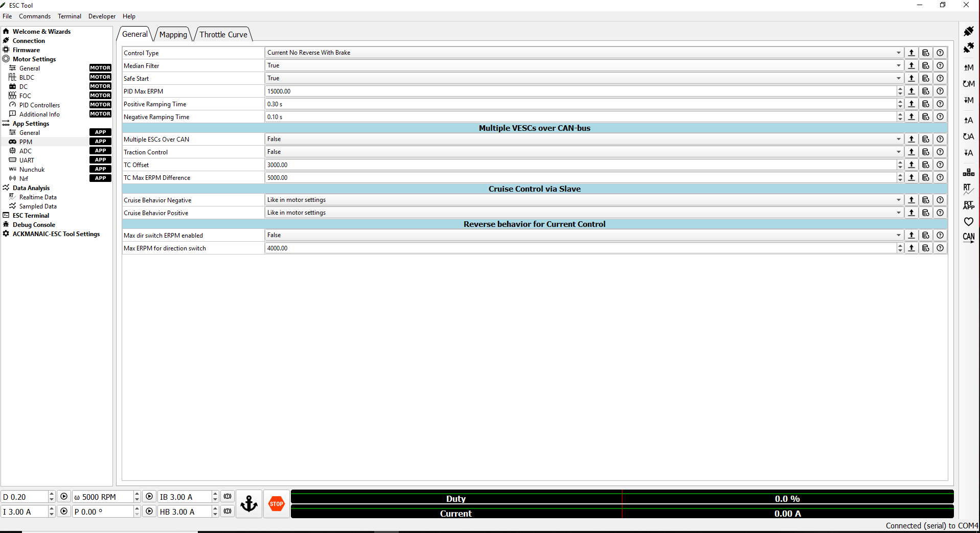Select FOC under Motor Settings
The image size is (980, 533).
(x=25, y=96)
